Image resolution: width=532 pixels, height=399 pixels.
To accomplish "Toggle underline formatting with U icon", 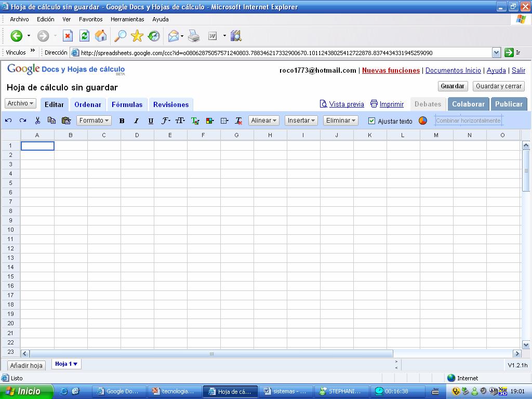I will pos(151,121).
